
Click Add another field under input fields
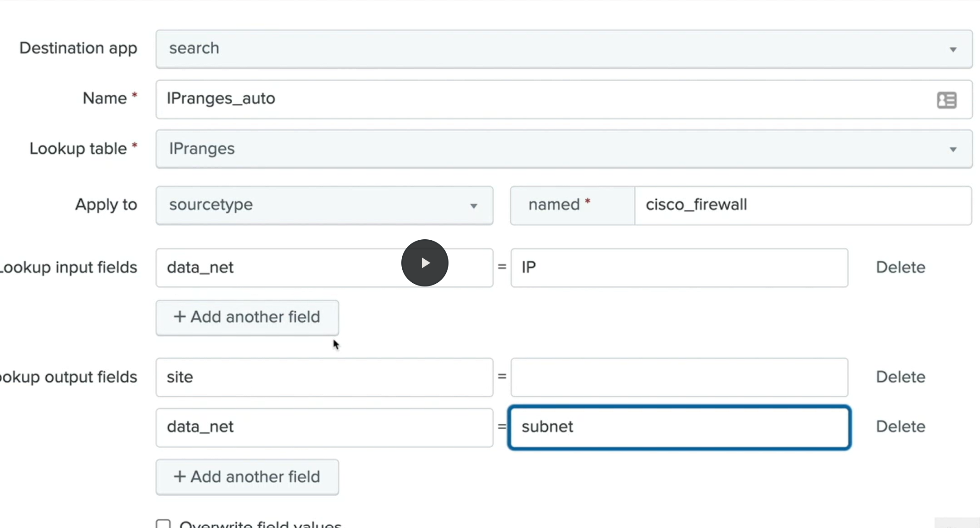click(x=247, y=317)
